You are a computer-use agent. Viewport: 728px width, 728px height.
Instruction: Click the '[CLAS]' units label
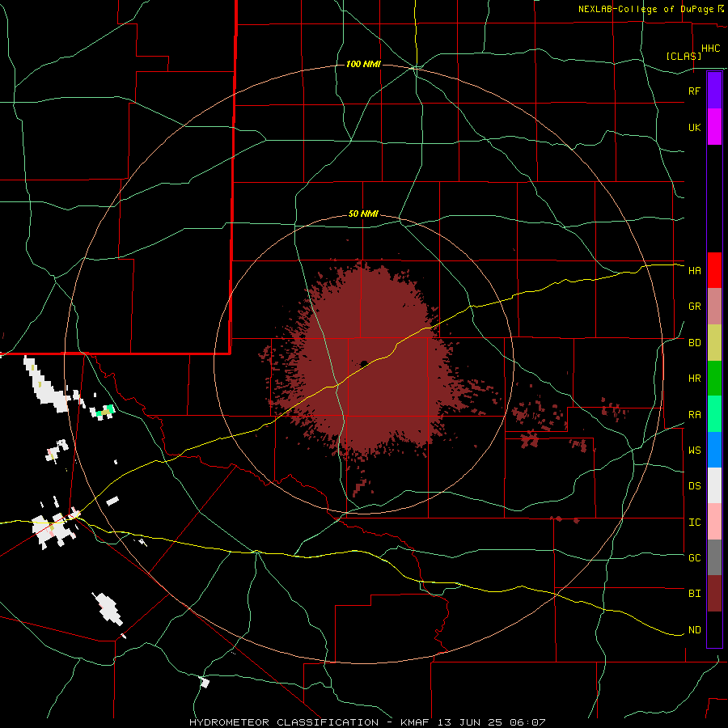point(684,57)
